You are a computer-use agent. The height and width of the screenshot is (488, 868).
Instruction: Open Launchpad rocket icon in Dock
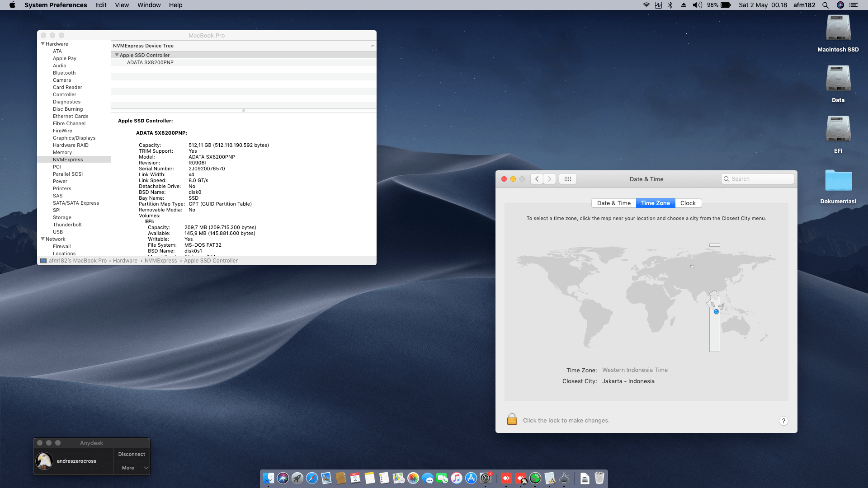click(297, 478)
